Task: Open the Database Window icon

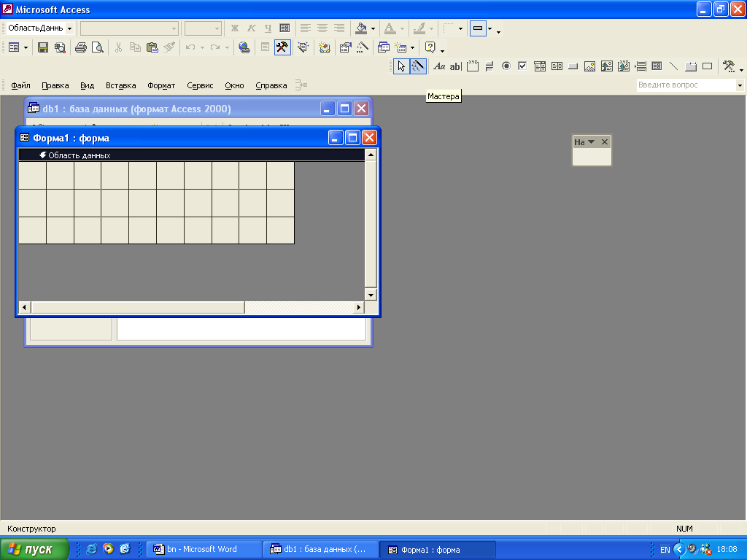Action: pos(384,47)
